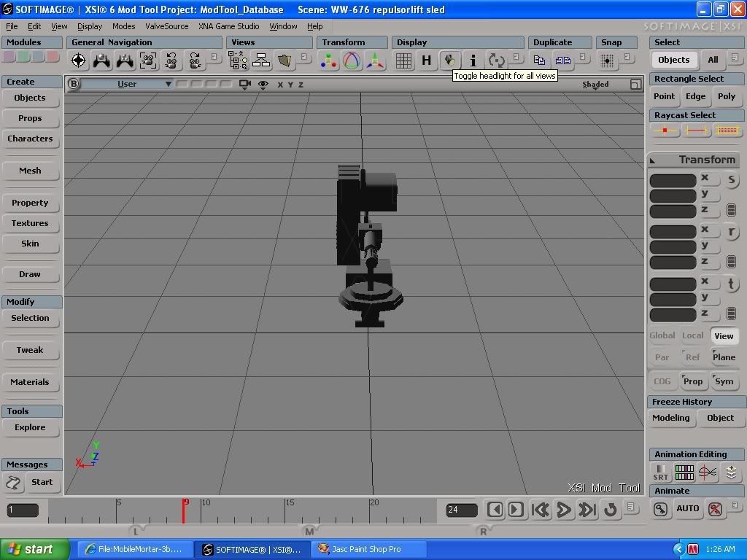The image size is (747, 560).
Task: Open the Select group options list icon
Action: (735, 57)
